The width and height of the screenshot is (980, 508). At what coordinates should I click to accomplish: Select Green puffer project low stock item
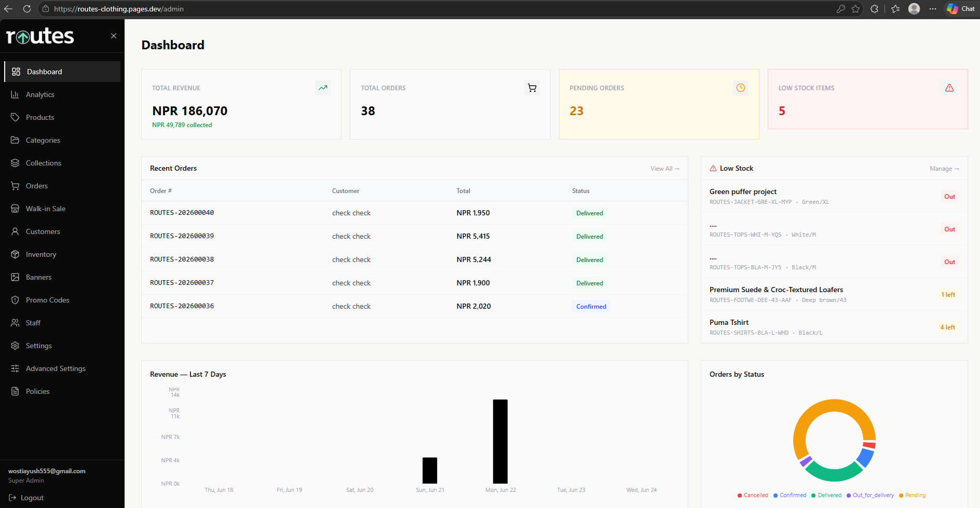coord(834,196)
